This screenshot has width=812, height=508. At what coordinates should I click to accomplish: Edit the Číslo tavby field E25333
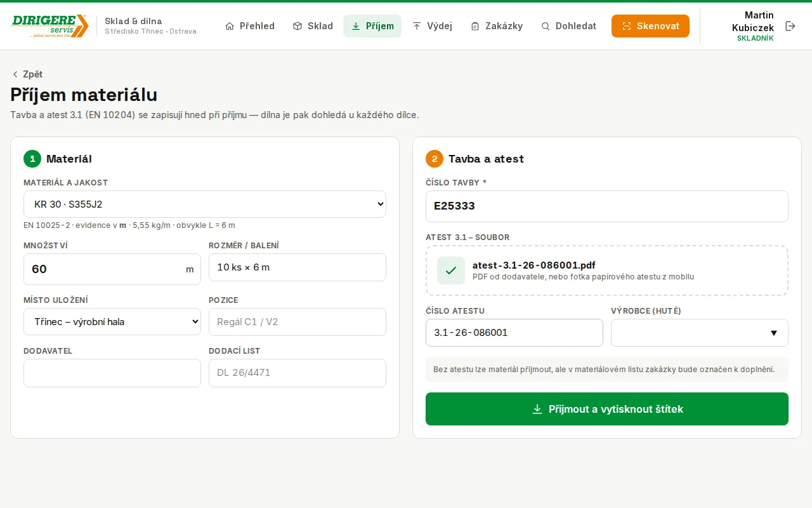pos(607,206)
